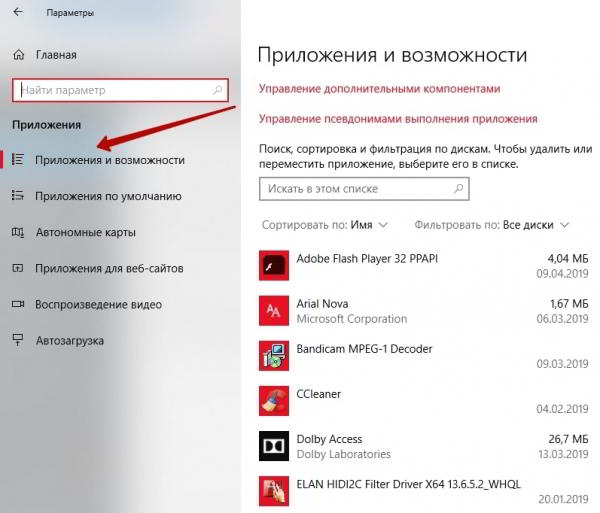Click Dolby Laboratories publisher text
The height and width of the screenshot is (513, 600).
344,454
